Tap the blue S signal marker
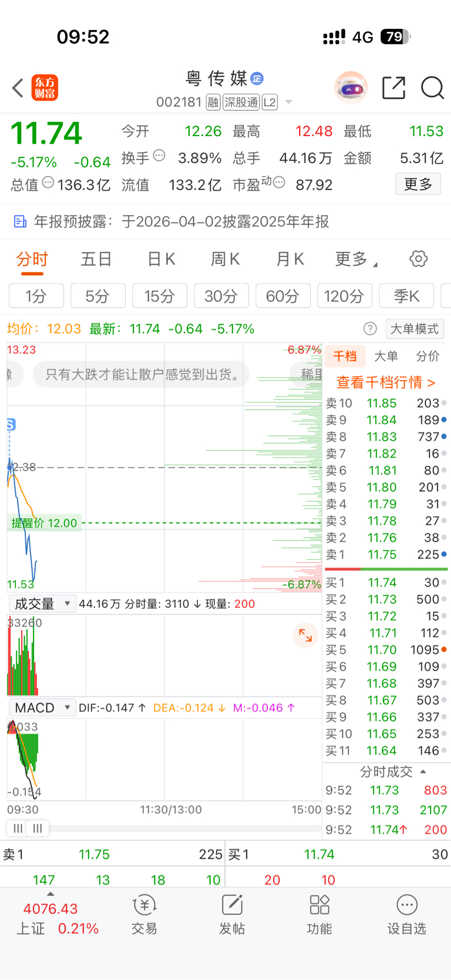451x980 pixels. (x=11, y=424)
